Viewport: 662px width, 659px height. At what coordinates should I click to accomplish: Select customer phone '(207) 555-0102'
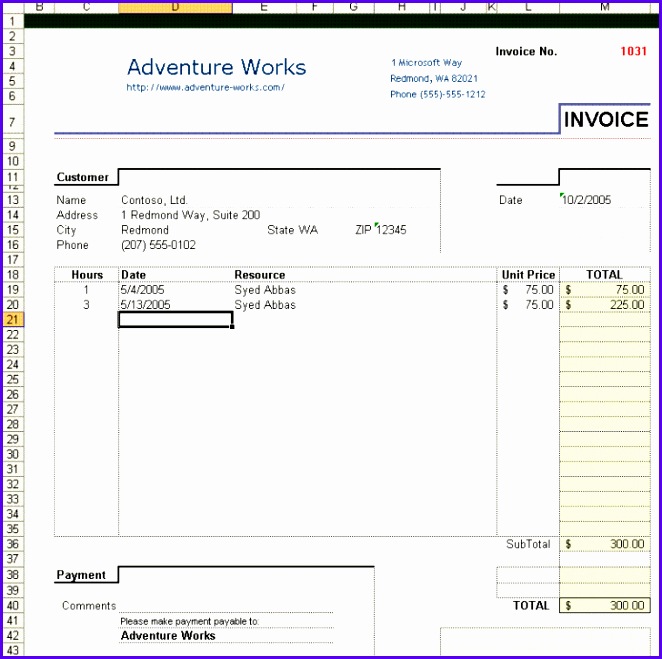tap(158, 245)
